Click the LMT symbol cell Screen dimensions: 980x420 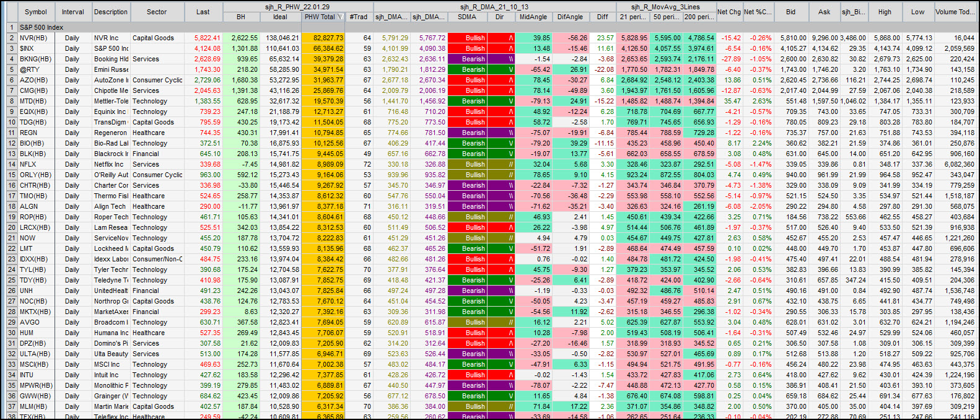pyautogui.click(x=36, y=248)
